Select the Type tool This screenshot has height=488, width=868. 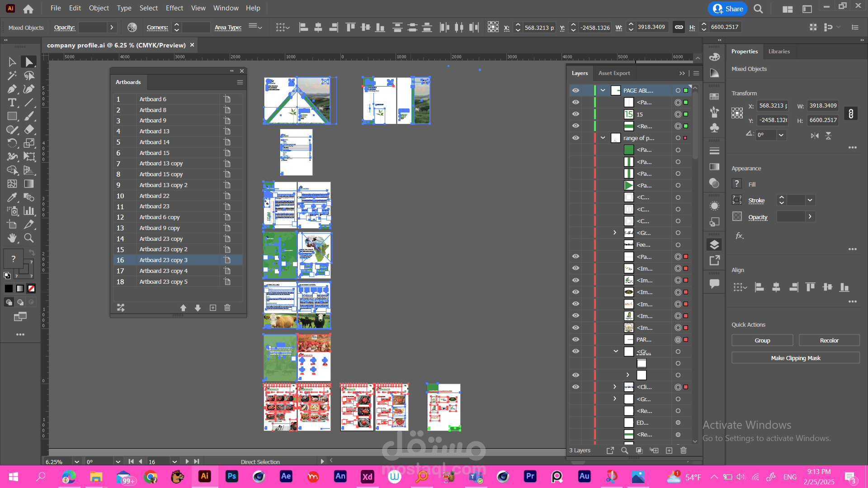coord(12,103)
